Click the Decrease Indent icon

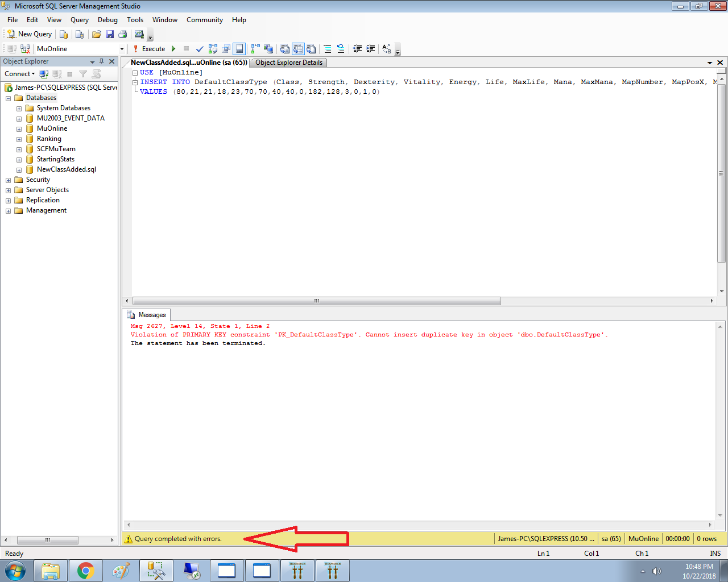357,49
